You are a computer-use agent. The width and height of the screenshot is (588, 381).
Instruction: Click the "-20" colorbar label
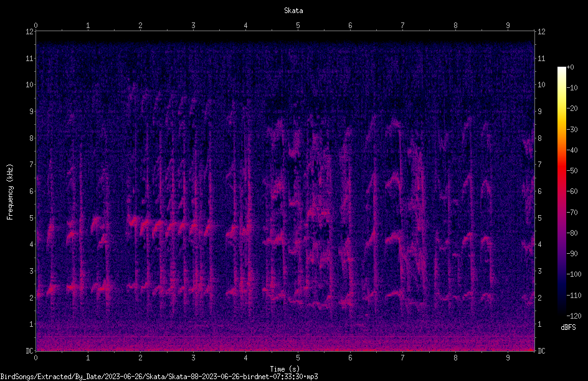point(572,109)
